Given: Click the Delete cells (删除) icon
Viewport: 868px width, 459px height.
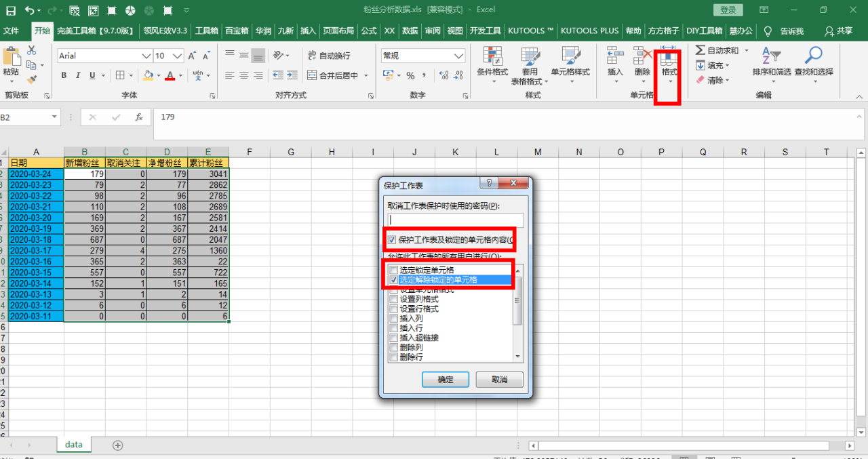Looking at the screenshot, I should click(642, 56).
